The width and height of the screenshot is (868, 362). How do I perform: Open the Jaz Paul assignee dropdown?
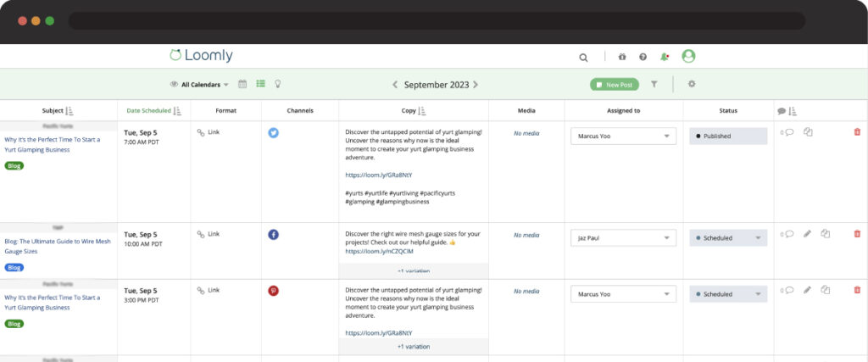(623, 238)
